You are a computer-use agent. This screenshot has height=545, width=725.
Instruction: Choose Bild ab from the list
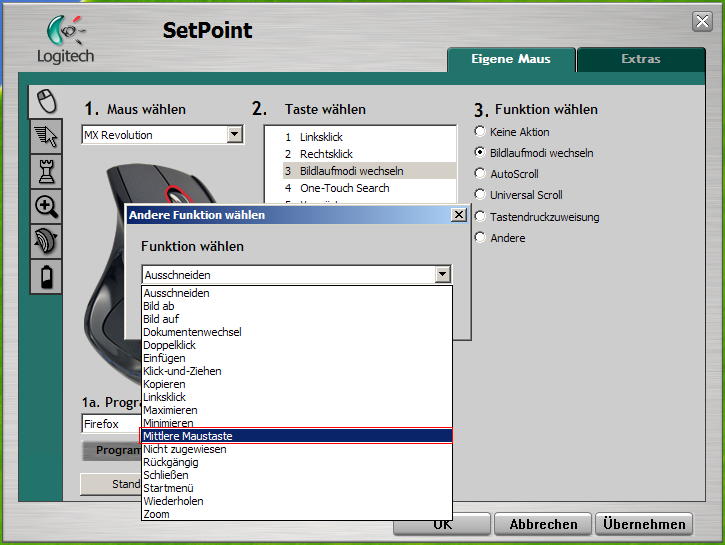coord(297,306)
